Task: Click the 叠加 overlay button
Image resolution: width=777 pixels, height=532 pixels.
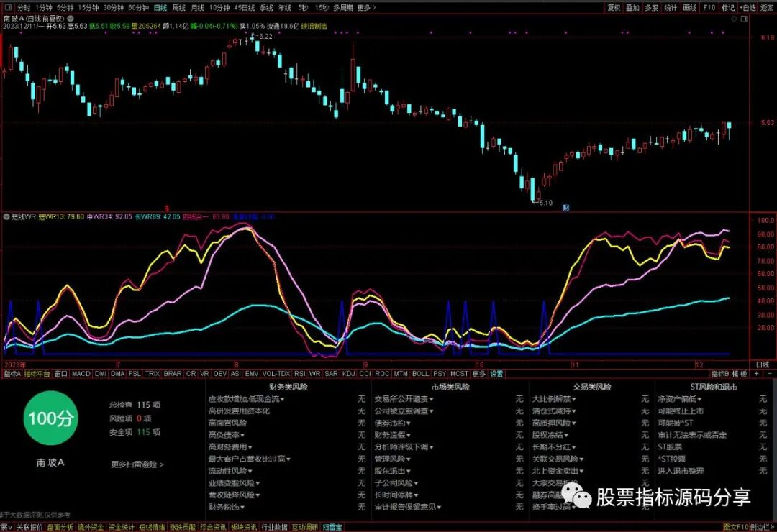Action: tap(633, 8)
